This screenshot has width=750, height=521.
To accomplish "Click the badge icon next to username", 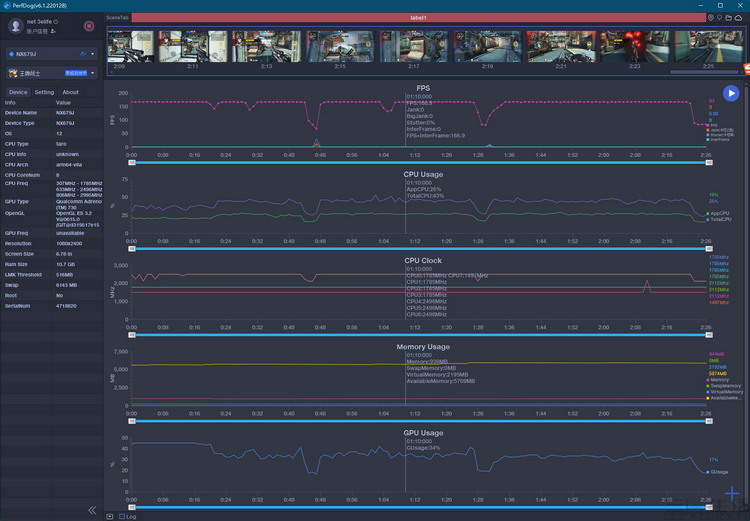I will (x=55, y=22).
